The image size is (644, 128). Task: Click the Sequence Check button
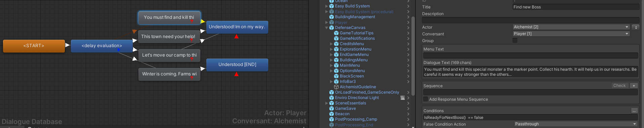619,86
